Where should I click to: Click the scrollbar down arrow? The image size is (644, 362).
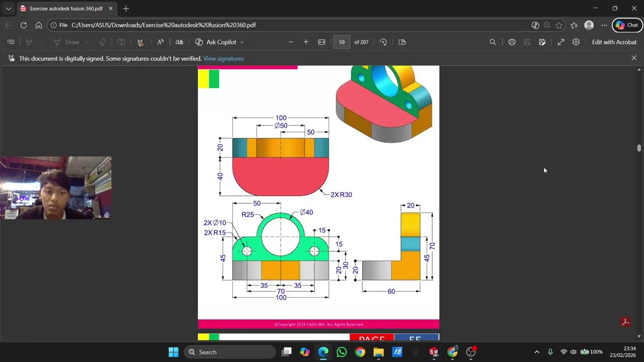pyautogui.click(x=639, y=336)
